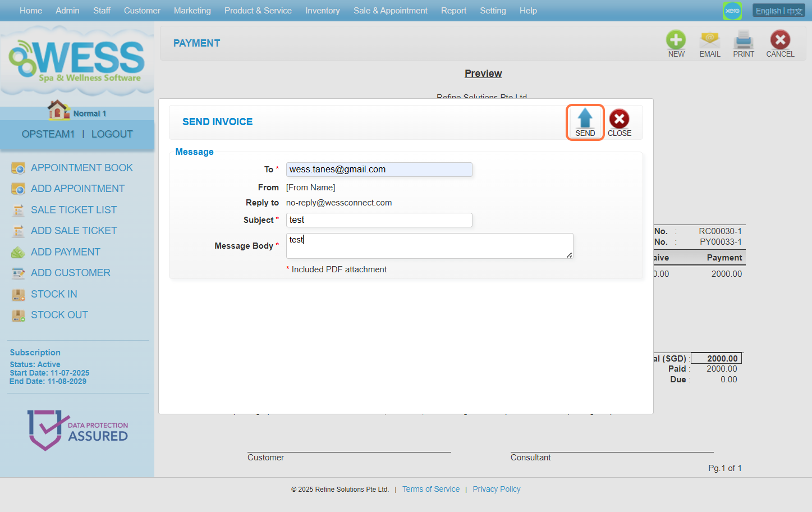Image resolution: width=812 pixels, height=512 pixels.
Task: Click the EMAIL envelope icon
Action: (x=709, y=40)
